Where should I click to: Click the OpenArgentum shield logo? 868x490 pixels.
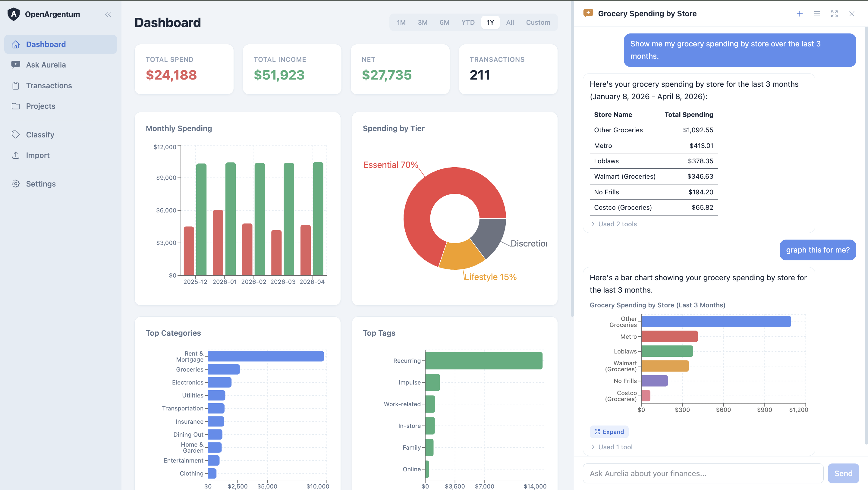point(14,14)
